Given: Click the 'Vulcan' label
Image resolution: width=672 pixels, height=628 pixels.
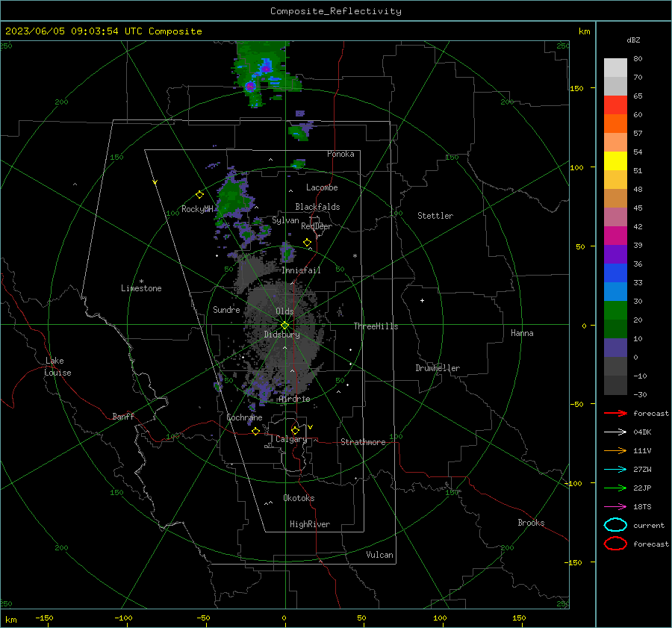Looking at the screenshot, I should [x=380, y=555].
